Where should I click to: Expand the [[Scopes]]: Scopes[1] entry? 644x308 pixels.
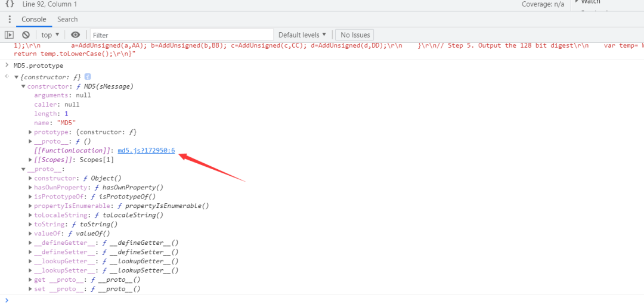(x=30, y=160)
